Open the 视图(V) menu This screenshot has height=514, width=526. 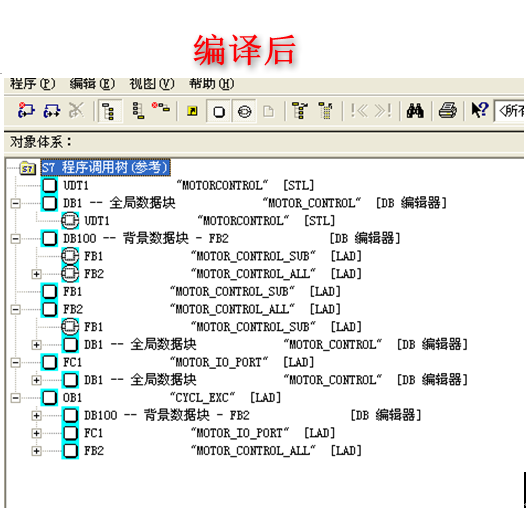coord(152,84)
